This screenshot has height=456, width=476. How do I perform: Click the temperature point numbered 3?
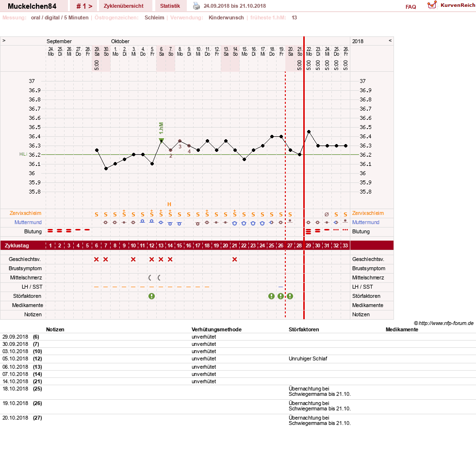[x=180, y=141]
